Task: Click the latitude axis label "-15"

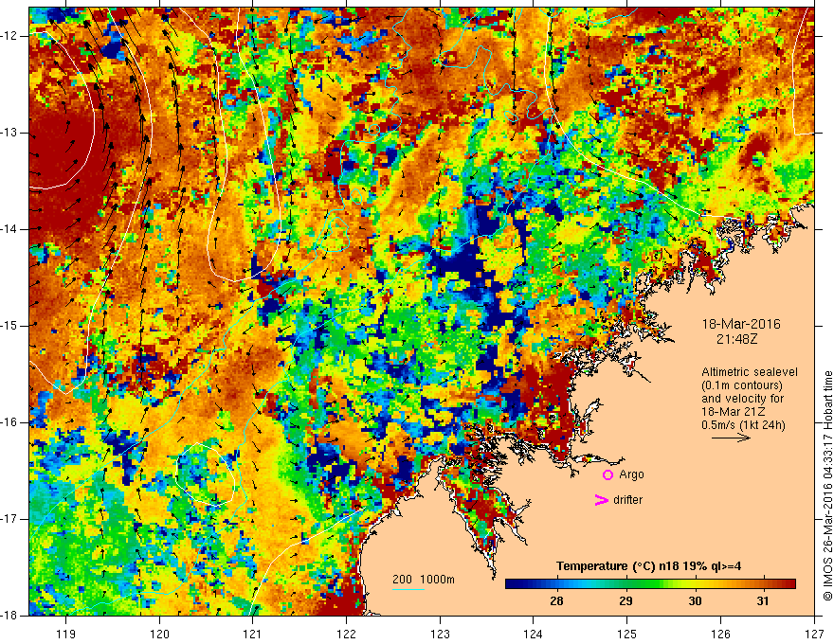Action: tap(9, 326)
